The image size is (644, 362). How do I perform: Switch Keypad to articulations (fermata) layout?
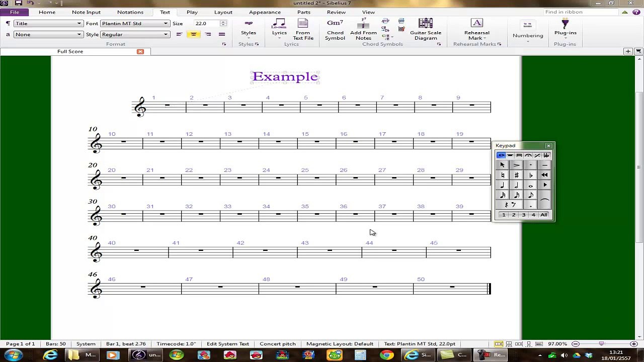(528, 155)
